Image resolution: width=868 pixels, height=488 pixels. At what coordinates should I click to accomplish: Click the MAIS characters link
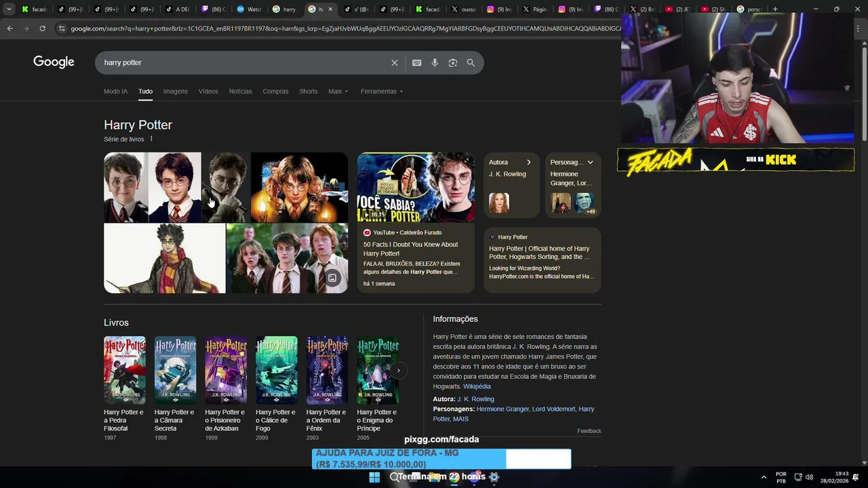click(x=460, y=419)
